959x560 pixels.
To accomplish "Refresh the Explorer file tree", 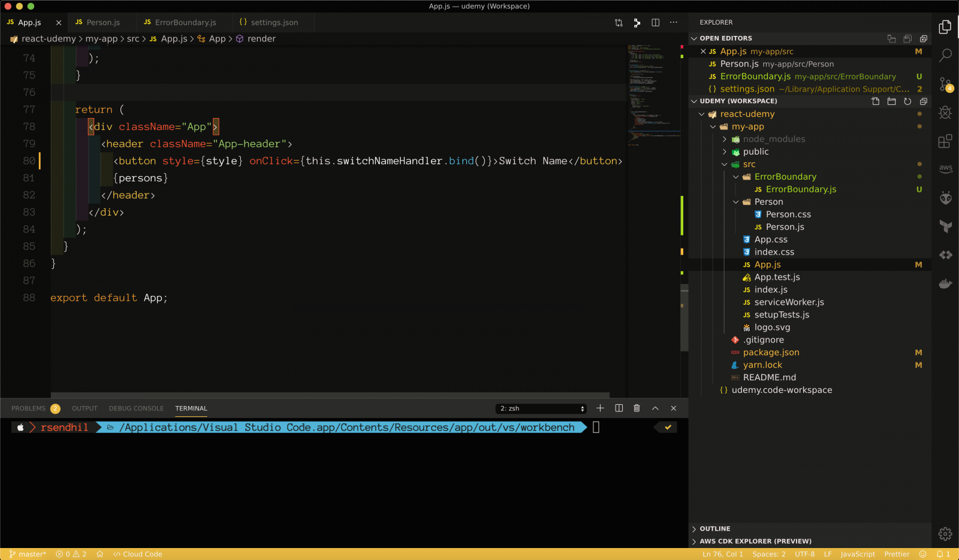I will (907, 101).
